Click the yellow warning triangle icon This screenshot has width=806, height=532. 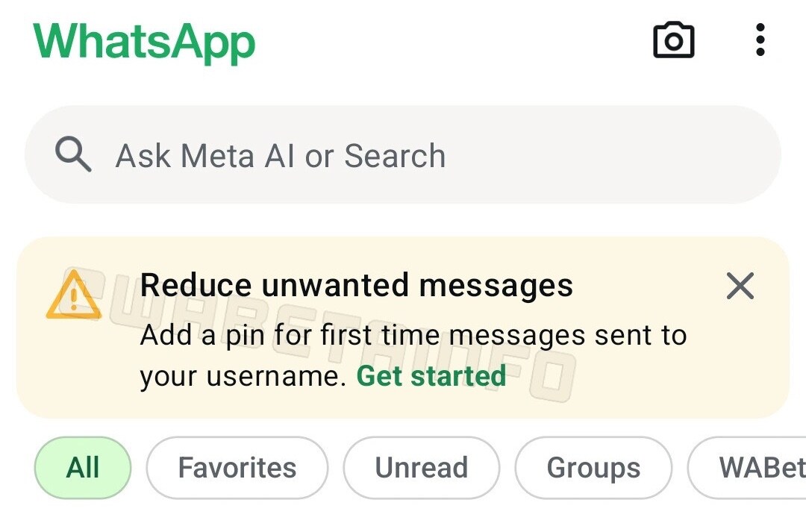click(x=72, y=295)
